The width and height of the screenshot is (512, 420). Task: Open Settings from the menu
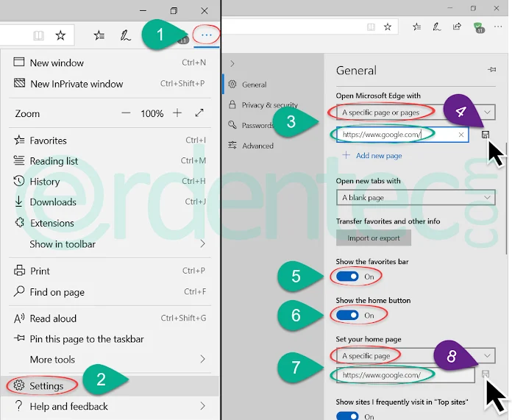pyautogui.click(x=110, y=385)
